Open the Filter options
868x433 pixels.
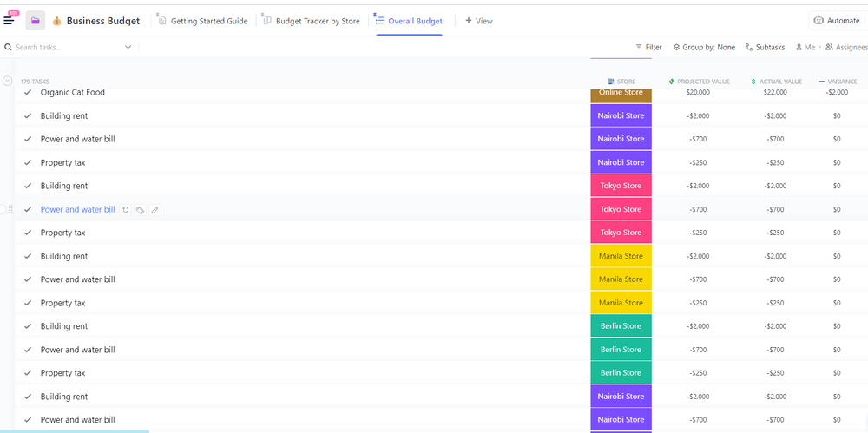[x=648, y=48]
